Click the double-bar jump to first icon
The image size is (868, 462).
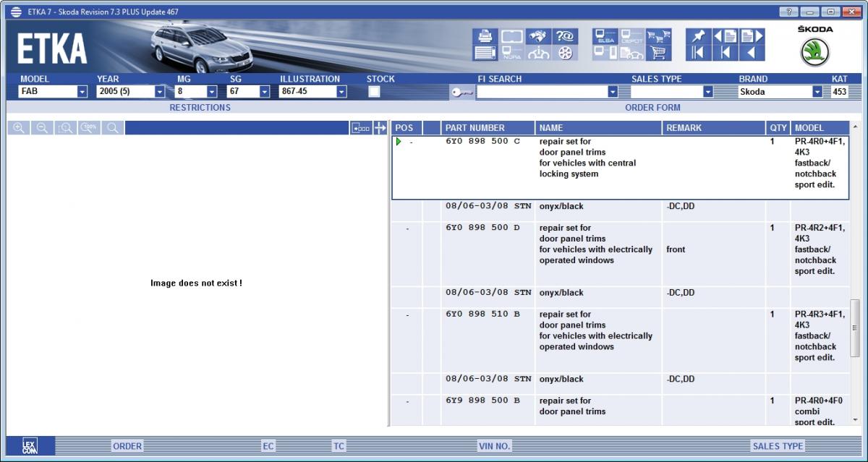coord(698,53)
